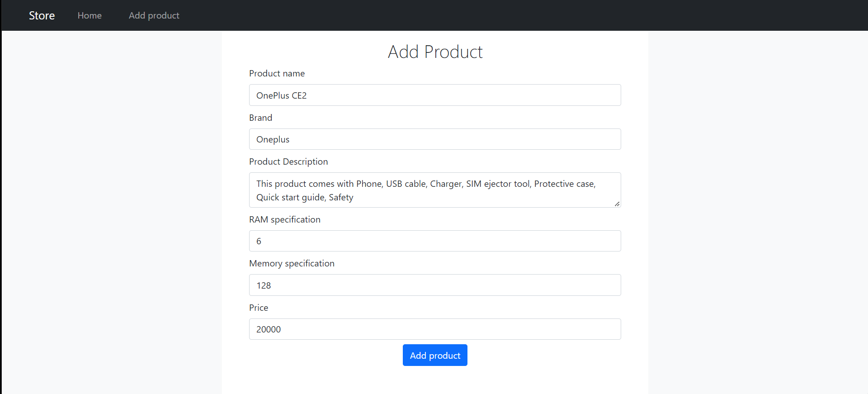Click the Product name label
This screenshot has height=394, width=868.
pyautogui.click(x=277, y=73)
